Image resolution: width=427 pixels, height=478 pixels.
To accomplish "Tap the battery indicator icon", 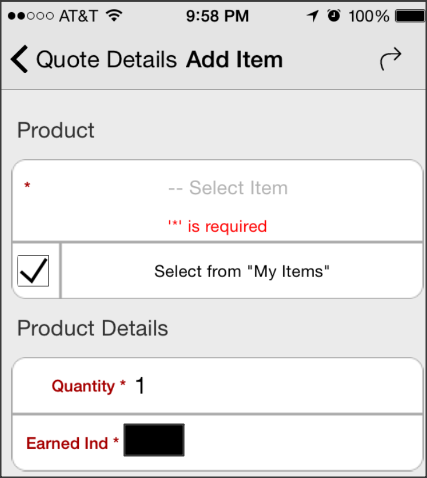I will coord(410,16).
